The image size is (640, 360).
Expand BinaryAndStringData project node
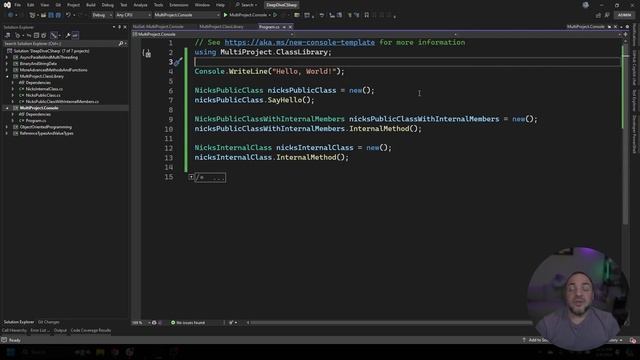pos(7,64)
